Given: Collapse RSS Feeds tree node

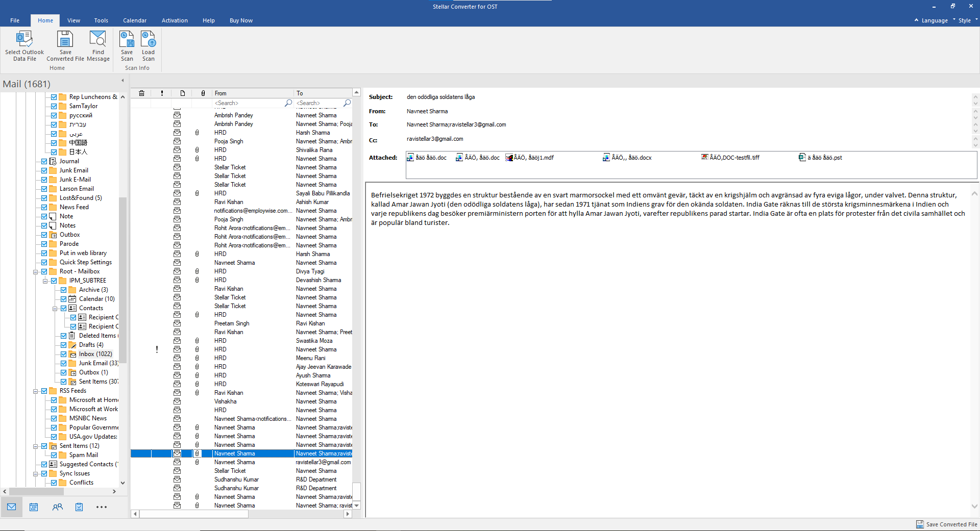Looking at the screenshot, I should 36,391.
